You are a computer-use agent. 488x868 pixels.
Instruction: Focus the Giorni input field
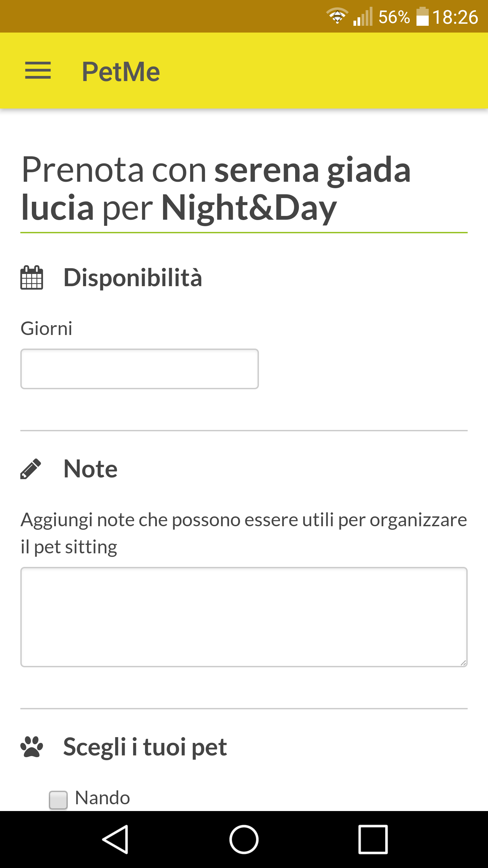point(139,369)
